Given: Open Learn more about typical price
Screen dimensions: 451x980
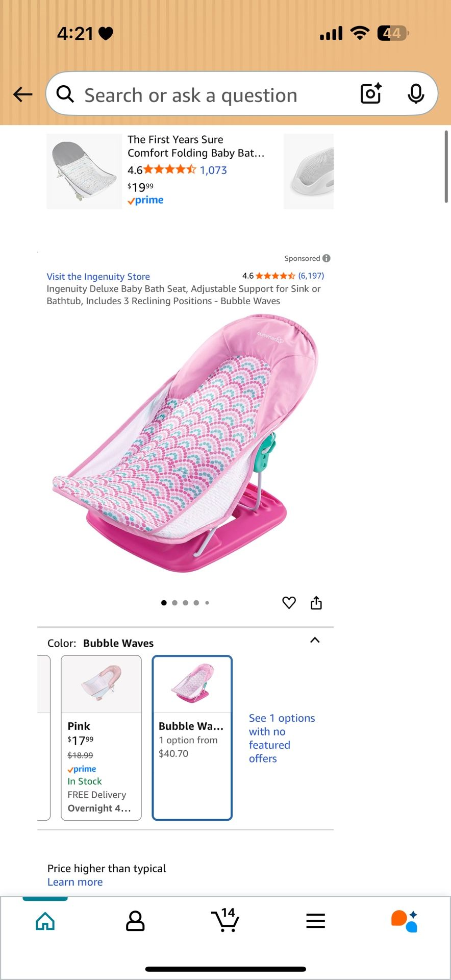Looking at the screenshot, I should [x=75, y=882].
